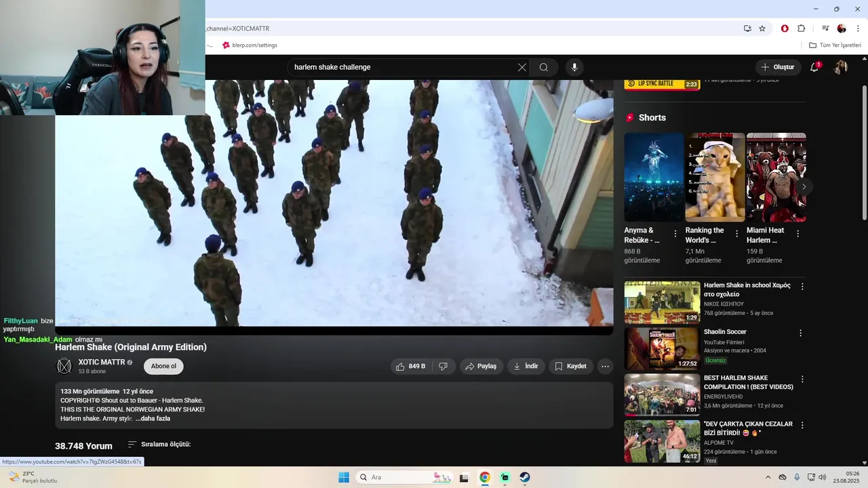Open blerp.com/settings bookmark
The height and width of the screenshot is (488, 868).
(x=250, y=45)
